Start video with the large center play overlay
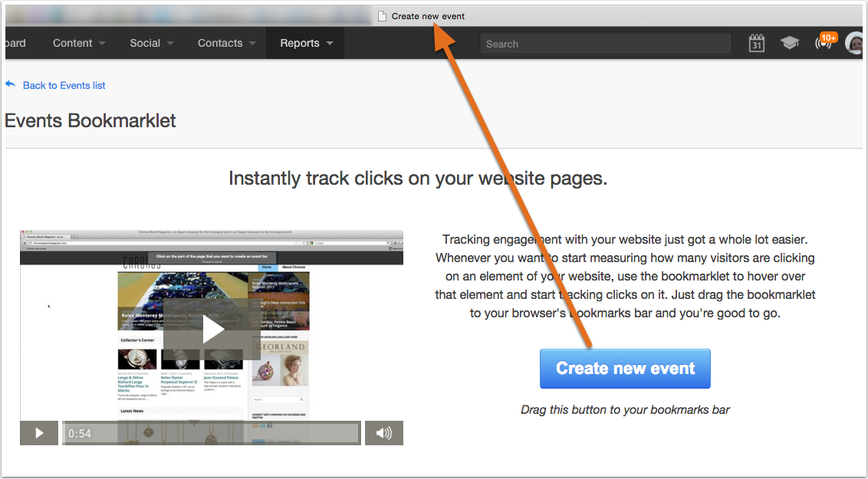The image size is (868, 479). point(212,330)
